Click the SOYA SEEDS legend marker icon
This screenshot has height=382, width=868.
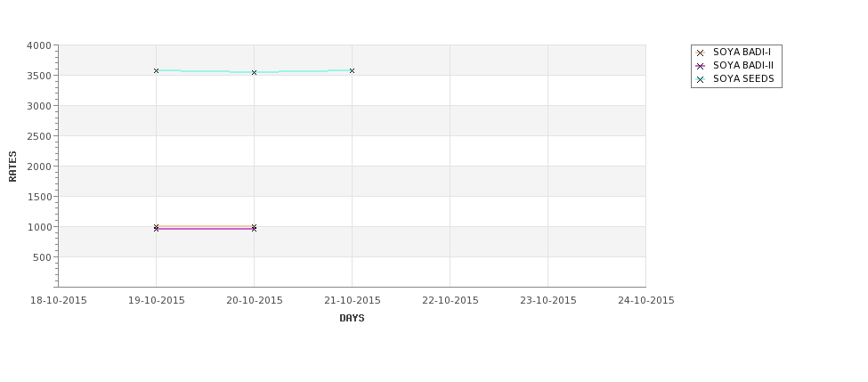point(700,80)
